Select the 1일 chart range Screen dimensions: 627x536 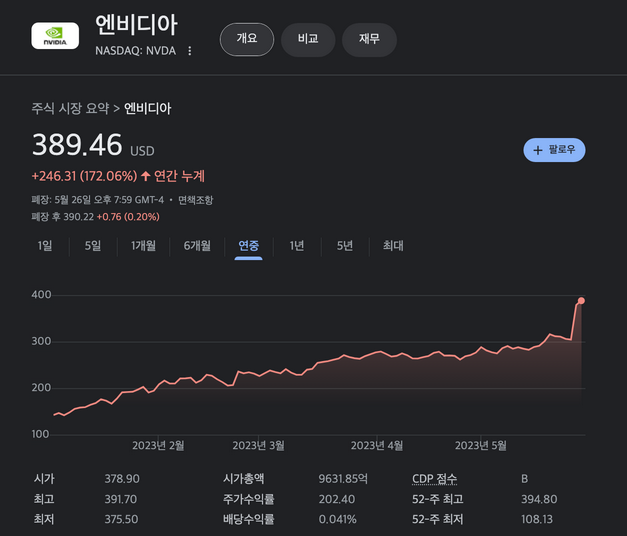[x=45, y=246]
